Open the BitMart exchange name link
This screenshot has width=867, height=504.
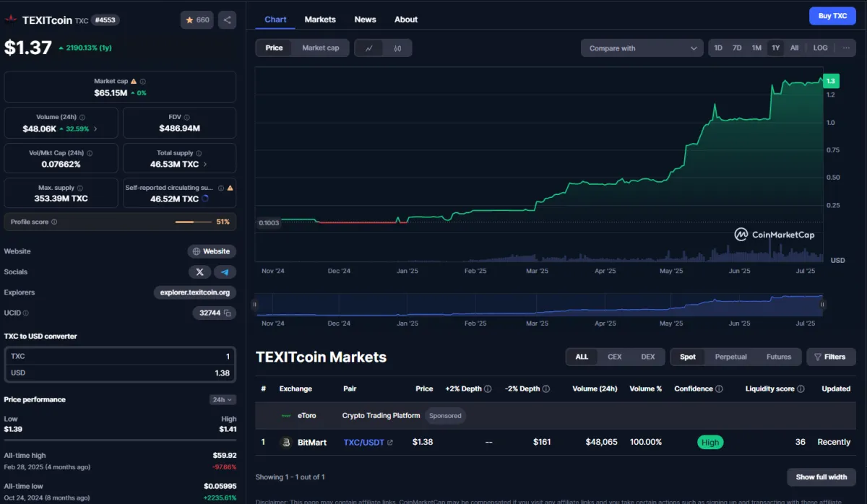(x=312, y=442)
